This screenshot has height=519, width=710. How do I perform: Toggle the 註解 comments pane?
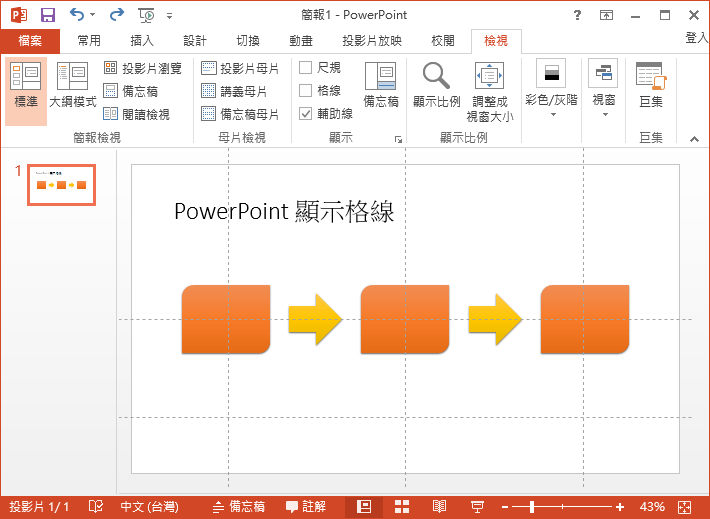click(306, 506)
